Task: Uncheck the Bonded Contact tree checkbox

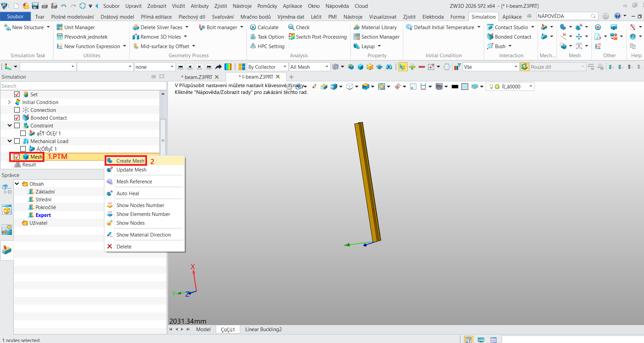Action: [x=17, y=118]
